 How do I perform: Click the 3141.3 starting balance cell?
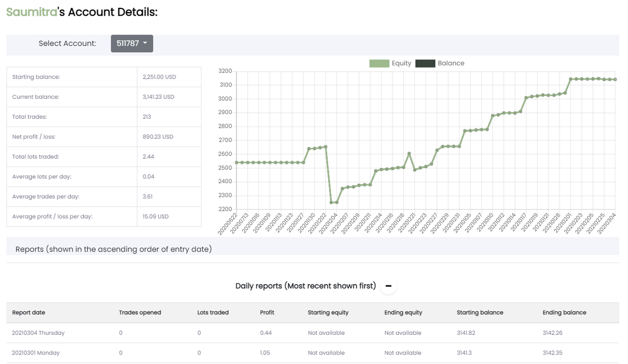pyautogui.click(x=464, y=352)
